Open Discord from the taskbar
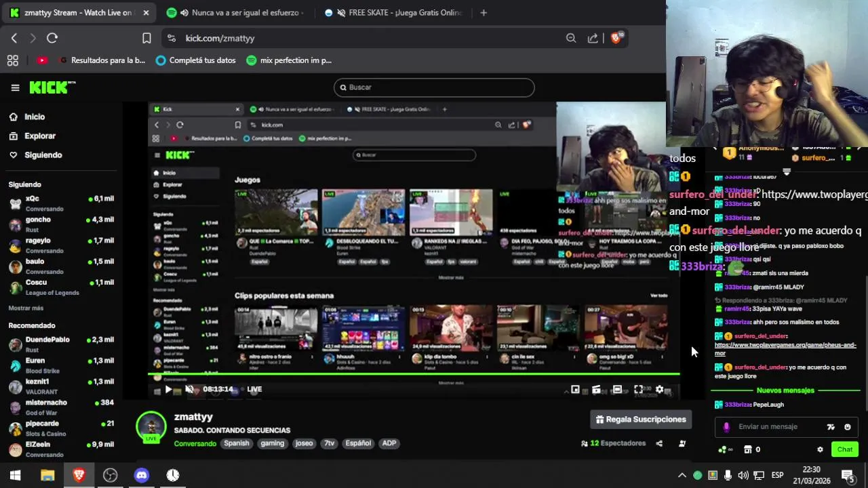Viewport: 868px width, 488px height. coord(142,475)
